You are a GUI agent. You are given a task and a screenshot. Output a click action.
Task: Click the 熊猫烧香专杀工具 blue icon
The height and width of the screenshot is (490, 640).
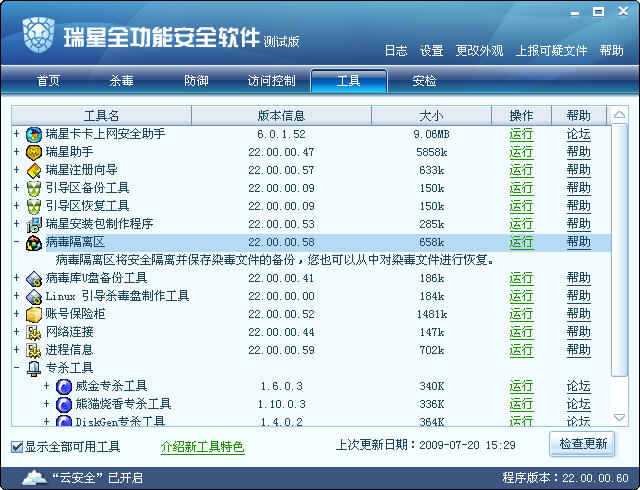point(64,404)
